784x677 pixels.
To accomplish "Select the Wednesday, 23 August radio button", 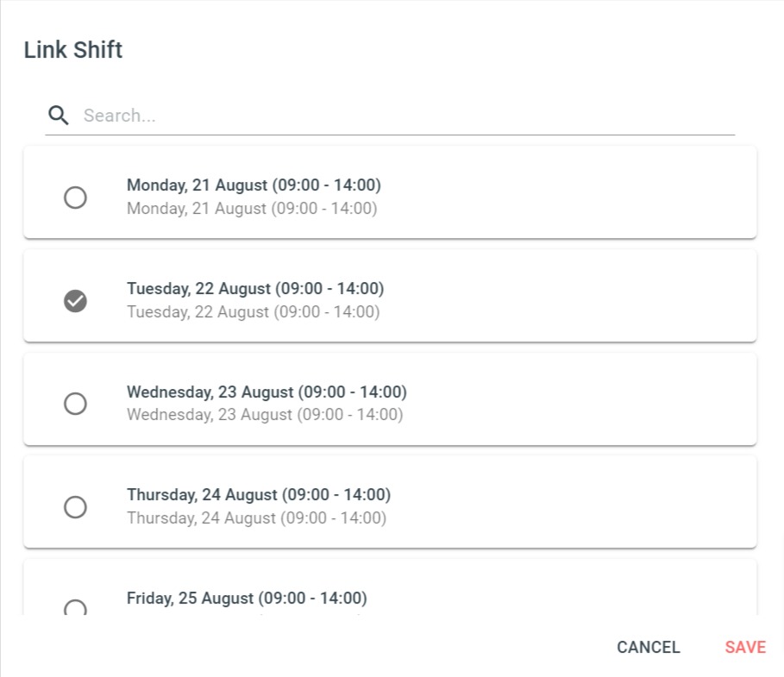I will point(76,404).
